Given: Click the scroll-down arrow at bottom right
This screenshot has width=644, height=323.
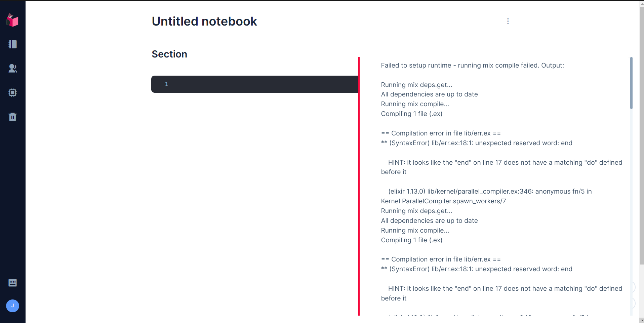Looking at the screenshot, I should [641, 320].
